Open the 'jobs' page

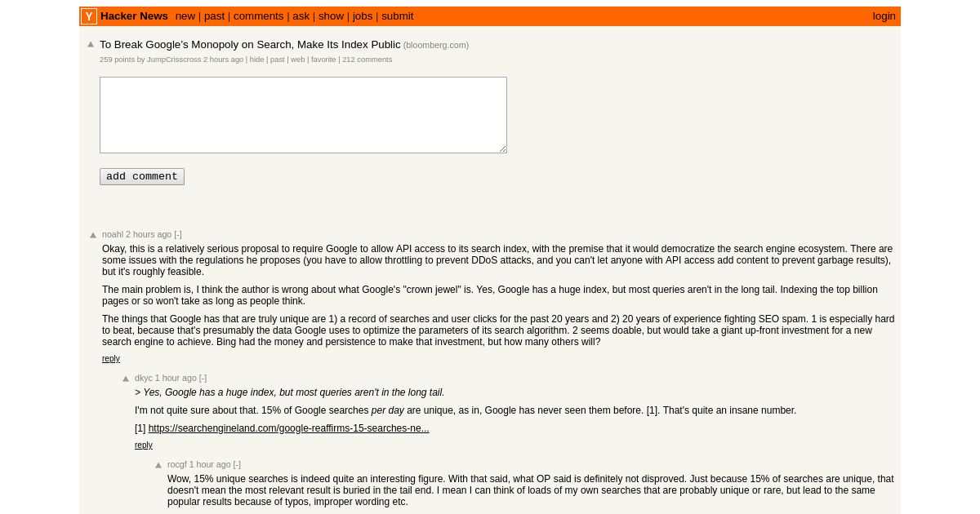[363, 16]
